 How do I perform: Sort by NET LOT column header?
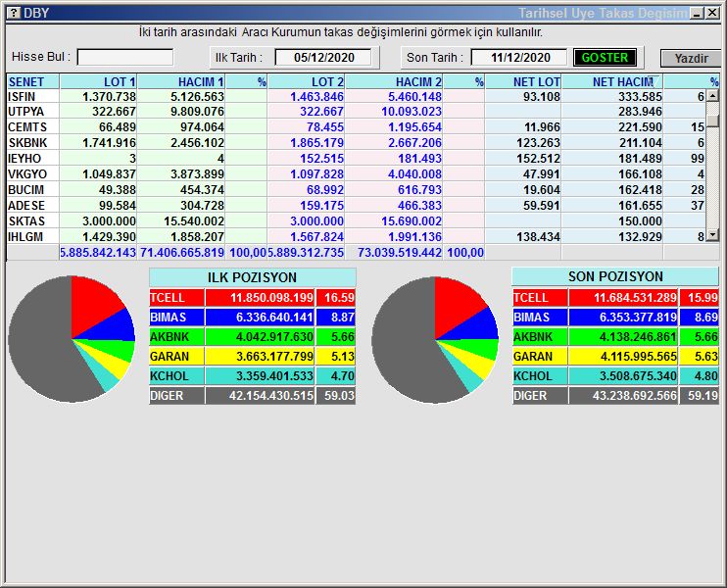(x=523, y=82)
